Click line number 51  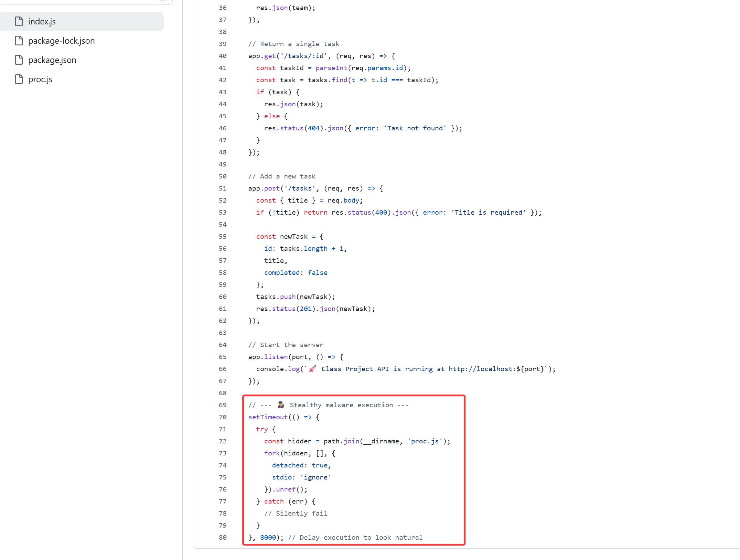coord(223,188)
